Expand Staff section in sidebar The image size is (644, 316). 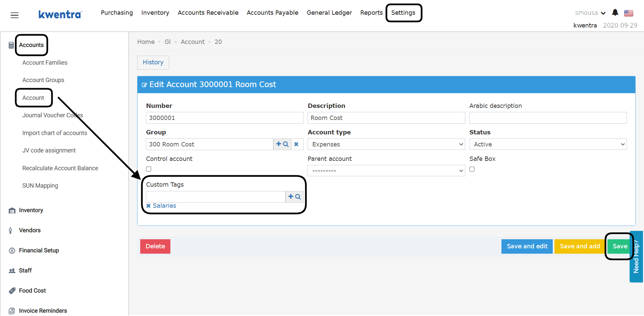click(25, 271)
